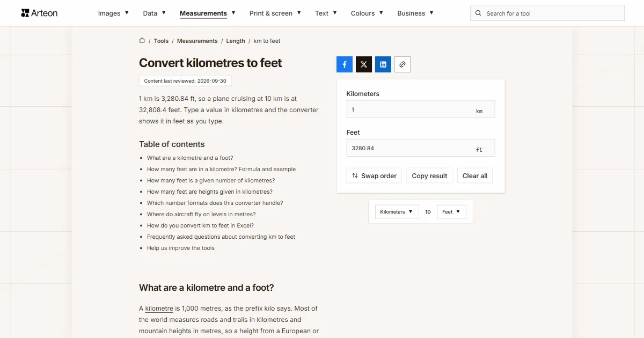Jump to formula and example section link
The height and width of the screenshot is (338, 644).
[x=221, y=170]
